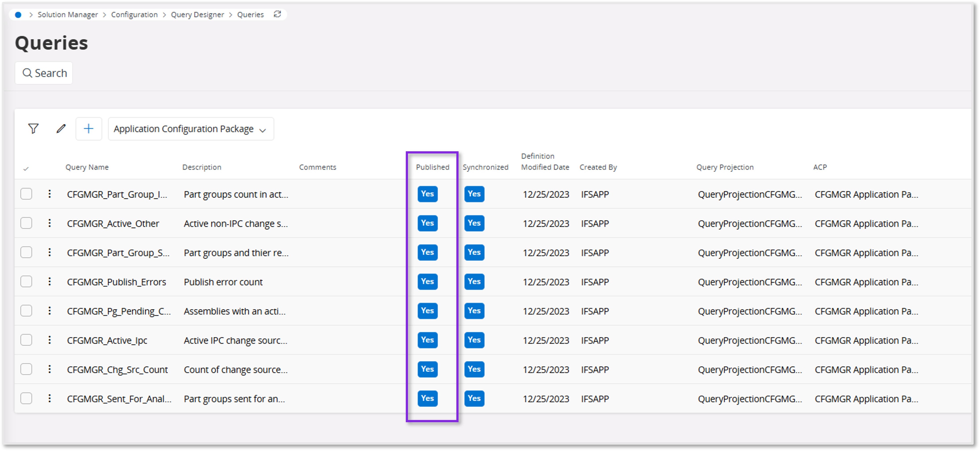Viewport: 980px width, 451px height.
Task: Open row actions for CFGMGR_Pg_Pending_C
Action: (x=50, y=311)
